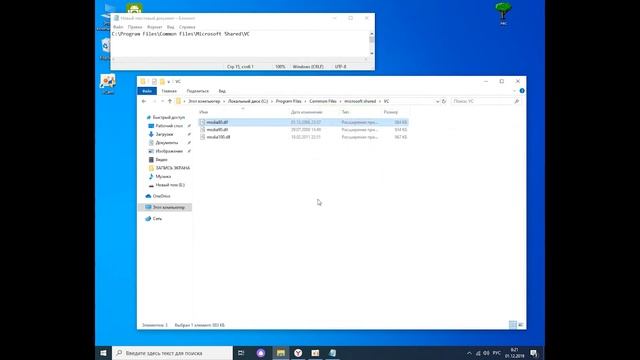The height and width of the screenshot is (360, 640).
Task: Select the second dll file row
Action: tap(303, 129)
